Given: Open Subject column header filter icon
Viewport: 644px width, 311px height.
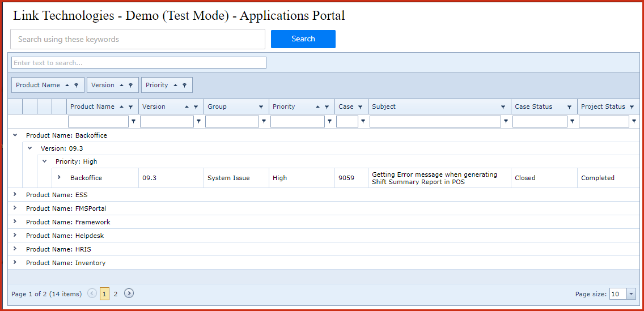Looking at the screenshot, I should point(503,106).
